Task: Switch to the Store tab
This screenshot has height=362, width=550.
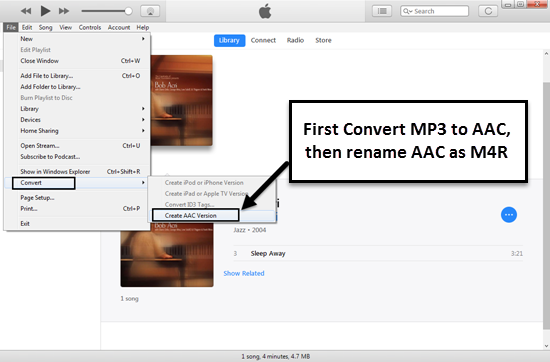Action: [x=323, y=40]
